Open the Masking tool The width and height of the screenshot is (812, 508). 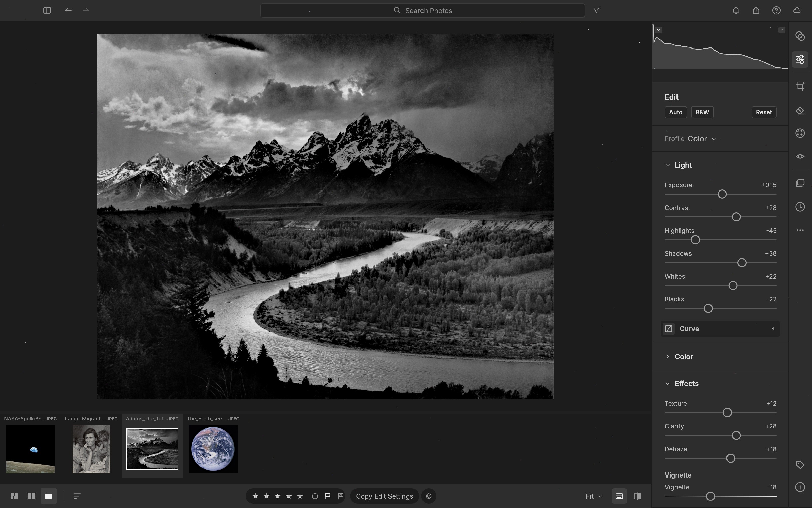[x=800, y=133]
